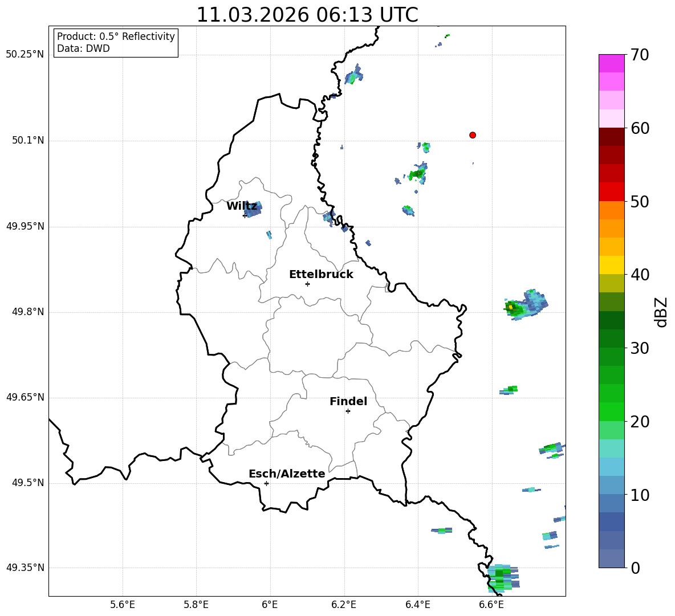Click the orange colorbar segment below 50
Image resolution: width=675 pixels, height=616 pixels.
[x=611, y=210]
